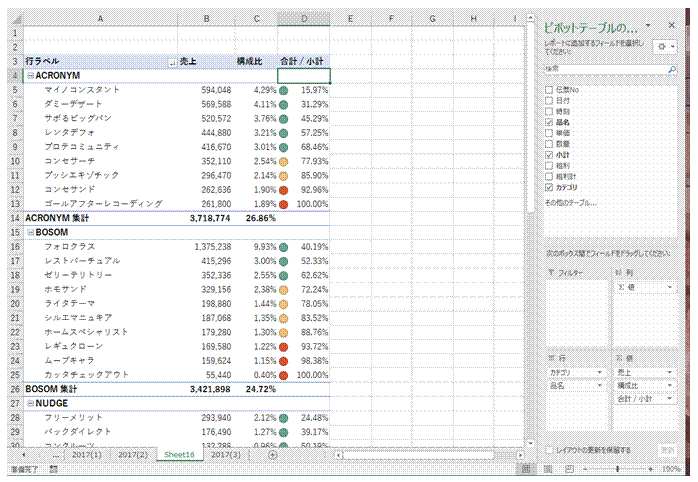Toggle the defer layout update checkbox

[549, 450]
